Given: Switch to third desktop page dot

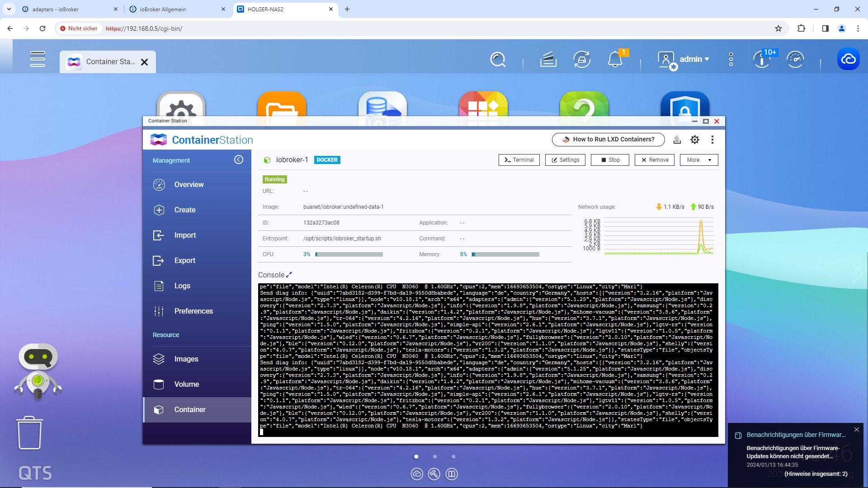Looking at the screenshot, I should 453,456.
